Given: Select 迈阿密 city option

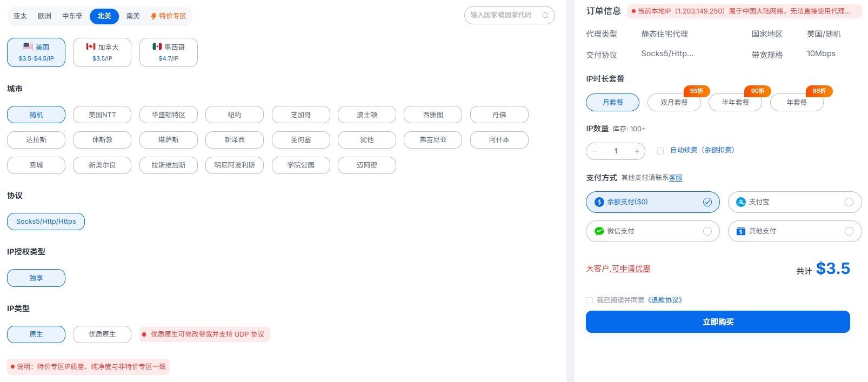Looking at the screenshot, I should (x=367, y=165).
